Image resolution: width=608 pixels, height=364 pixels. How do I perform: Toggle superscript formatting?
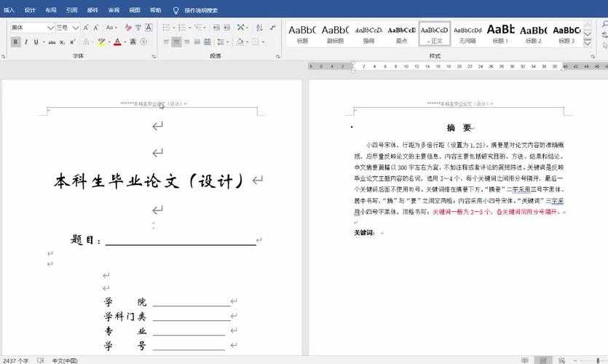[x=72, y=41]
